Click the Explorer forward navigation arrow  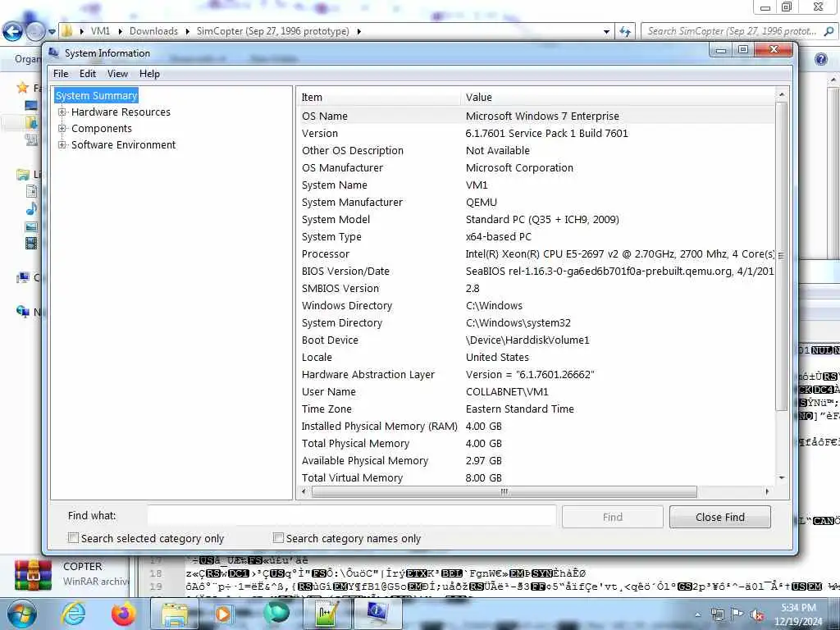click(x=34, y=32)
